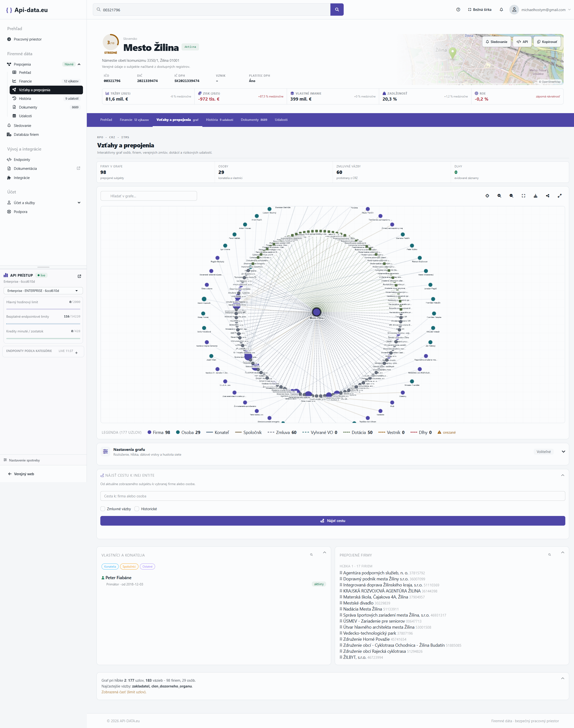Click the Bezplatné endpointové limity progress bar
This screenshot has width=574, height=728.
point(43,324)
